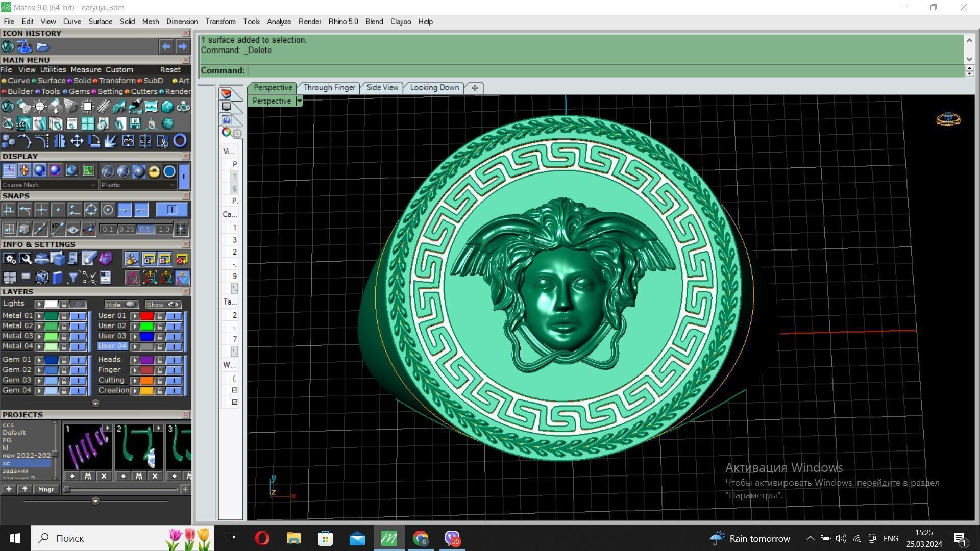This screenshot has width=980, height=551.
Task: Open the Transform menu in menu bar
Action: (220, 22)
